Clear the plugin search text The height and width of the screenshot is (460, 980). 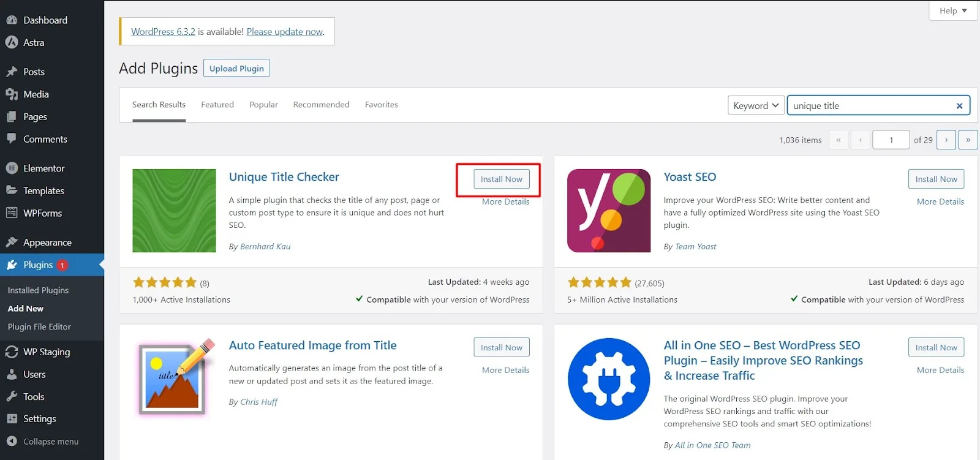(x=960, y=106)
